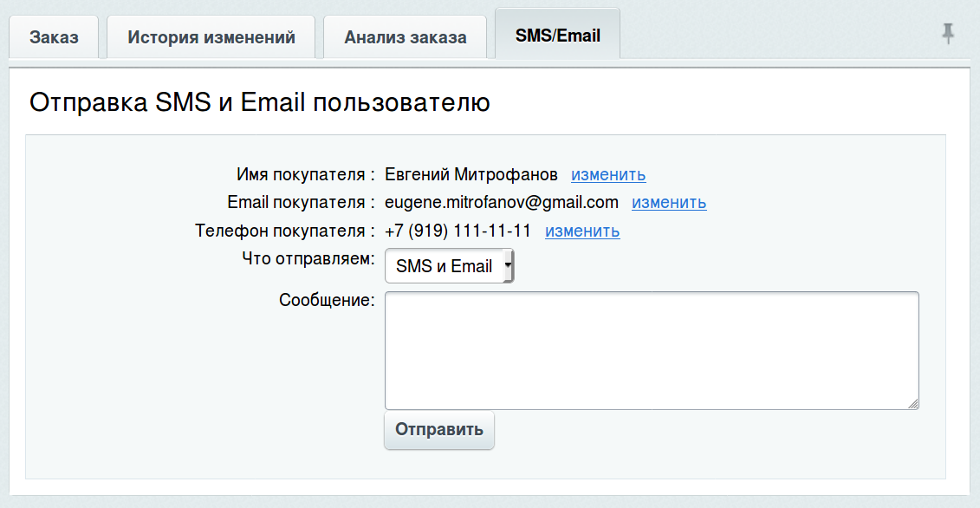Go to the Анализ заказа tab
Viewport: 980px width, 508px height.
405,37
